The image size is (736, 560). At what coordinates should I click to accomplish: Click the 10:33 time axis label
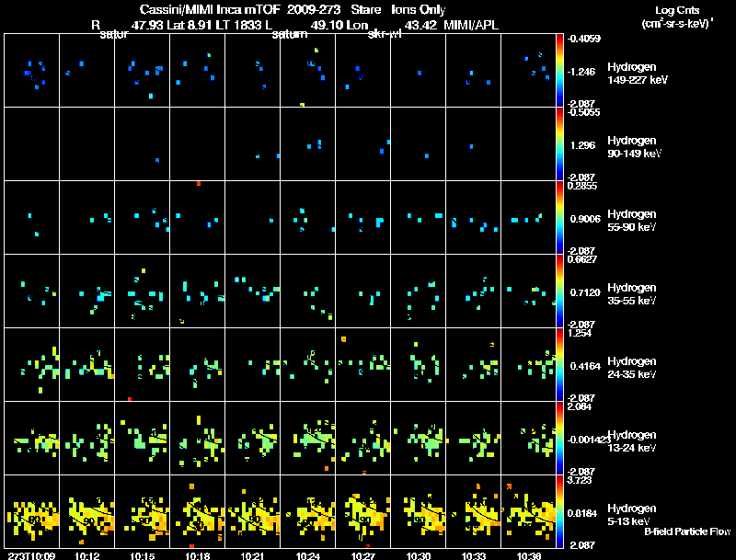[x=474, y=555]
